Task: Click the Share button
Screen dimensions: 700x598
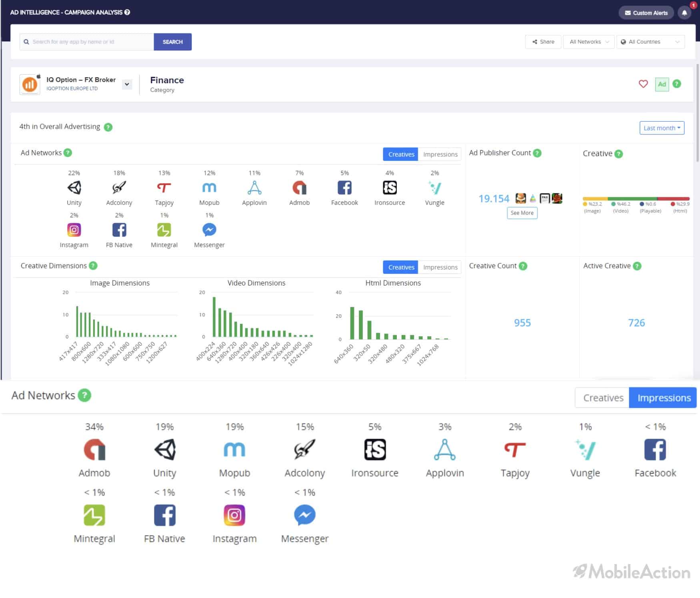Action: click(x=543, y=42)
